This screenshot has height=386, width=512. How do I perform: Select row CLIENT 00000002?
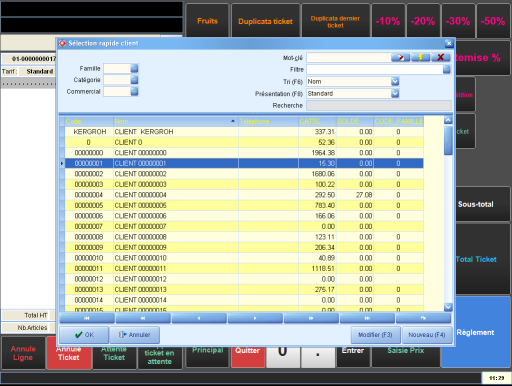(244, 174)
